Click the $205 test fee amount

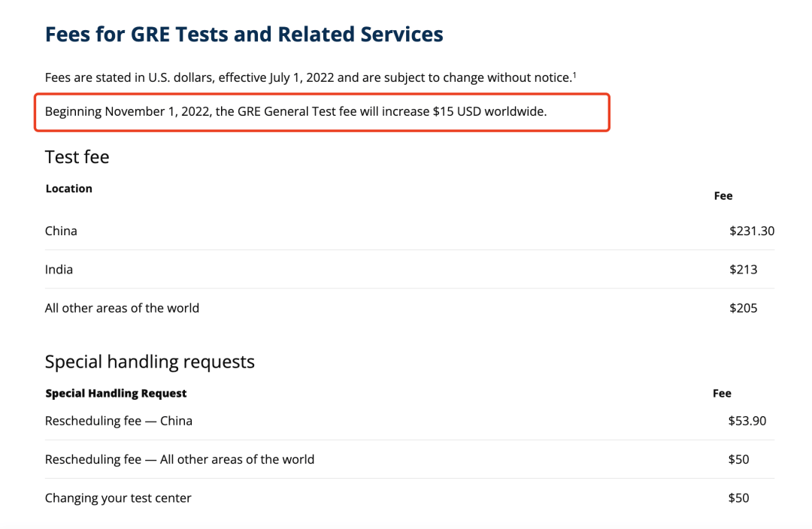pyautogui.click(x=743, y=307)
